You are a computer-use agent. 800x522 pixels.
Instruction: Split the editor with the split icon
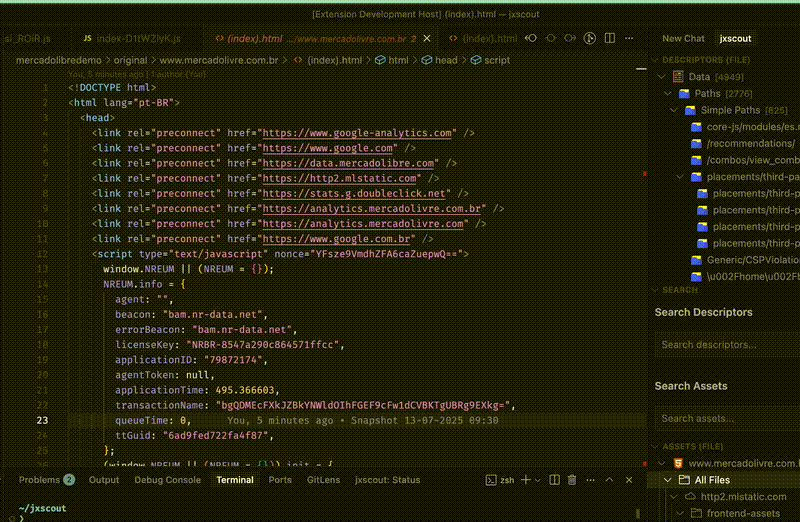pyautogui.click(x=610, y=38)
